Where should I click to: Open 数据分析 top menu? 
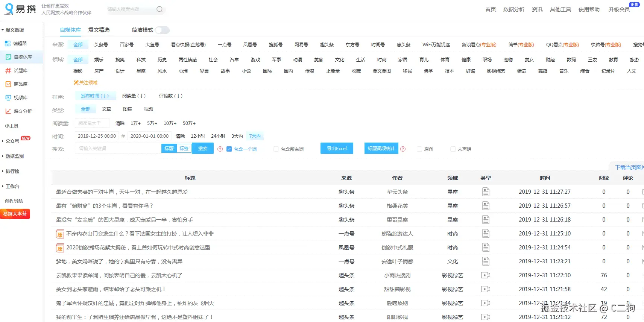513,9
